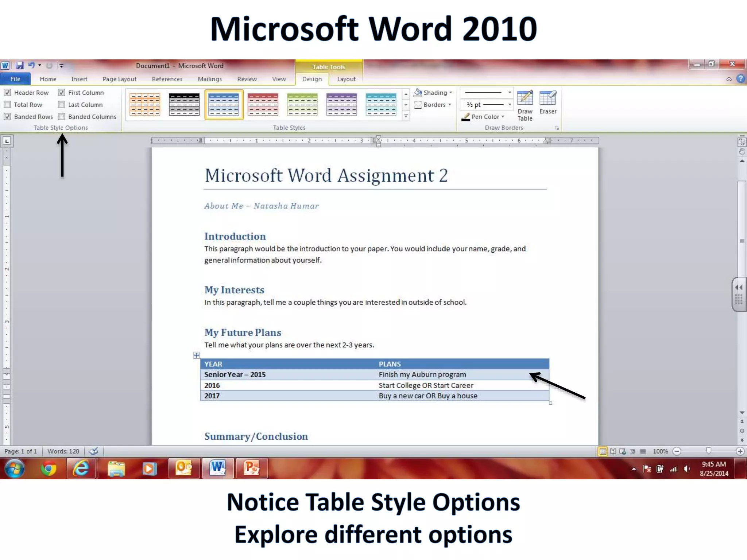Switch to the Insert tab
Image resolution: width=747 pixels, height=560 pixels.
[79, 79]
